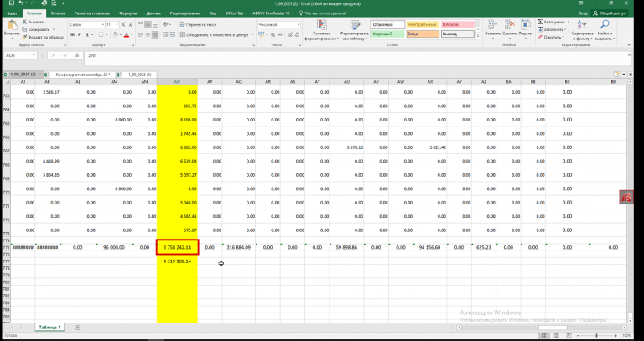644x341 pixels.
Task: Open the Файл tab
Action: [12, 13]
